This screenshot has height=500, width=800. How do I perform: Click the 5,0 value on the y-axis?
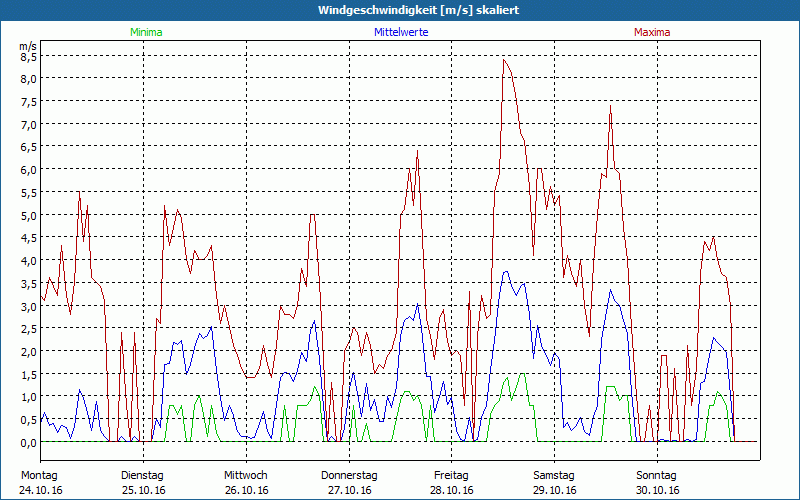click(x=28, y=215)
